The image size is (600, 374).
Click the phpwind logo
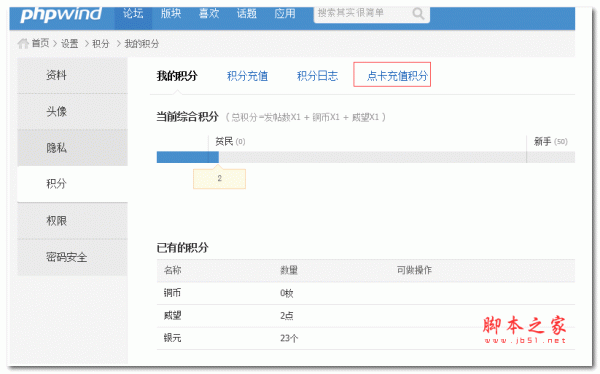click(x=61, y=14)
